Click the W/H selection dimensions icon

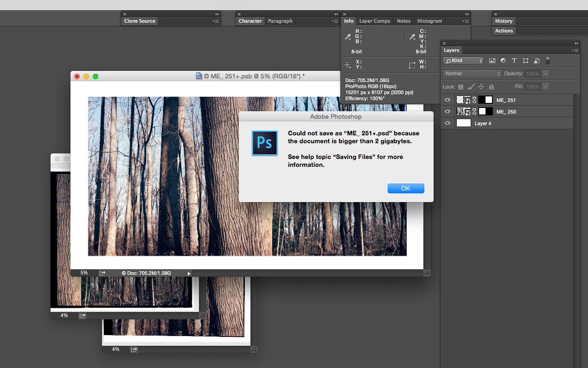(x=412, y=65)
